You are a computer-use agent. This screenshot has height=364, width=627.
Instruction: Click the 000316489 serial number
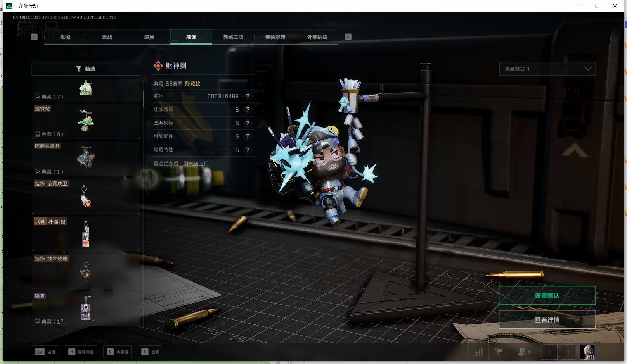coord(223,96)
